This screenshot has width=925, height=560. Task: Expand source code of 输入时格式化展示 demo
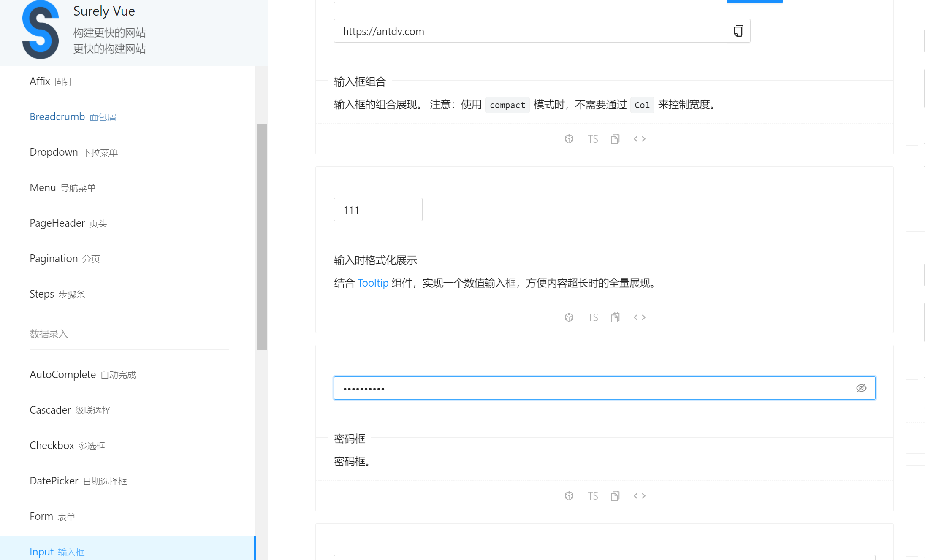tap(639, 317)
